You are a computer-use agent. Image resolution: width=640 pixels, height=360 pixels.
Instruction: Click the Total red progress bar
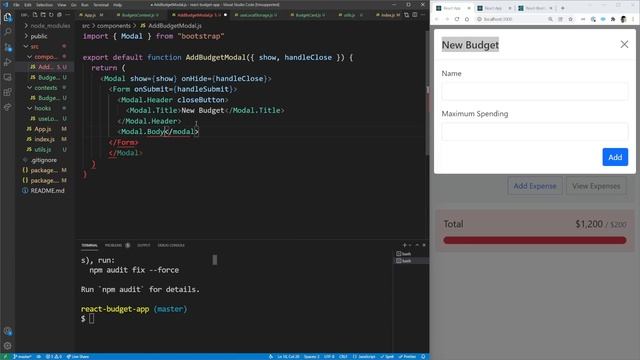click(x=535, y=240)
